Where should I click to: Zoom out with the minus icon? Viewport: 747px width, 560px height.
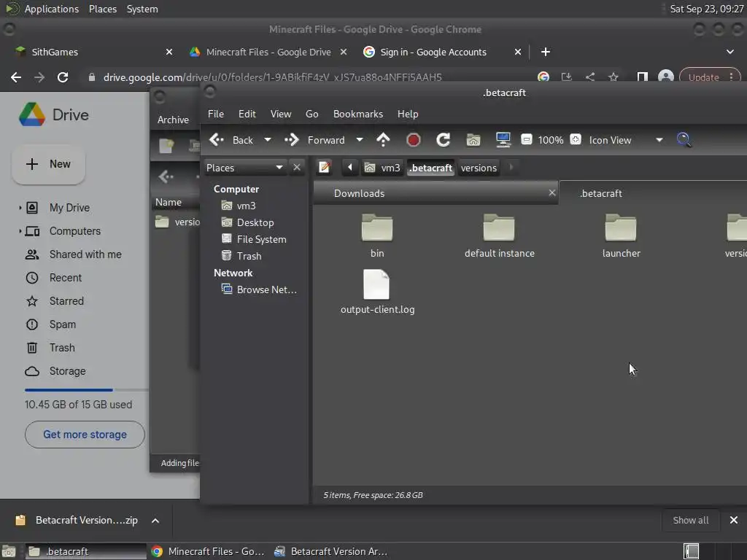click(527, 139)
